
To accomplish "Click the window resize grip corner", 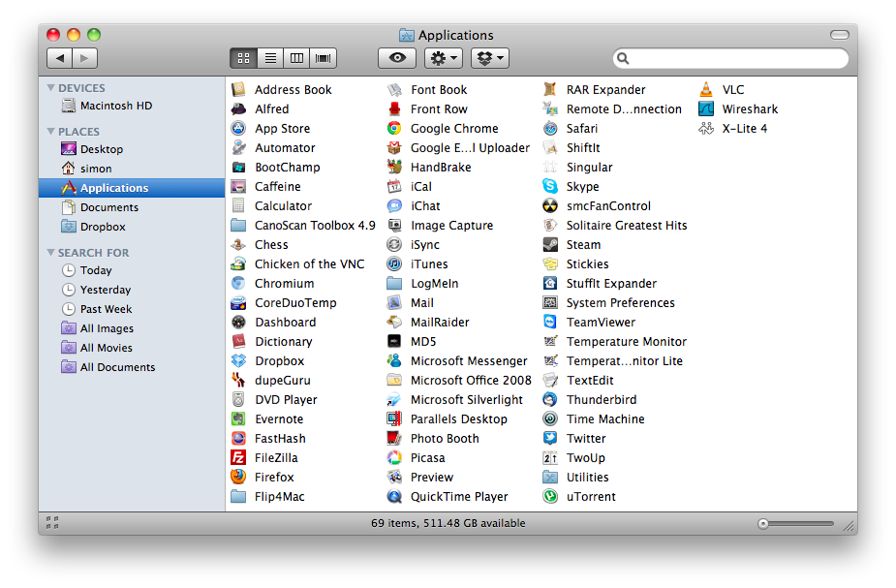I will pos(850,526).
